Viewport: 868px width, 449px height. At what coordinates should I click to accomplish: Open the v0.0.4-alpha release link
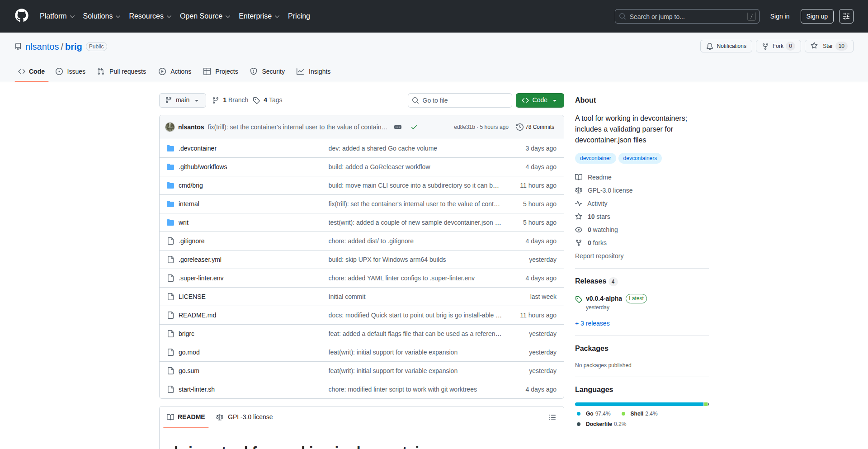pos(604,298)
